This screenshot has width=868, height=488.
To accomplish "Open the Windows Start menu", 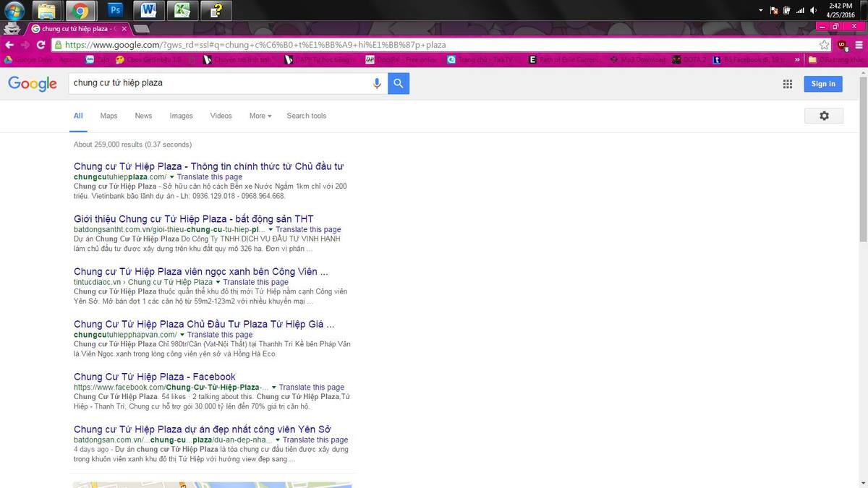I will click(x=14, y=10).
